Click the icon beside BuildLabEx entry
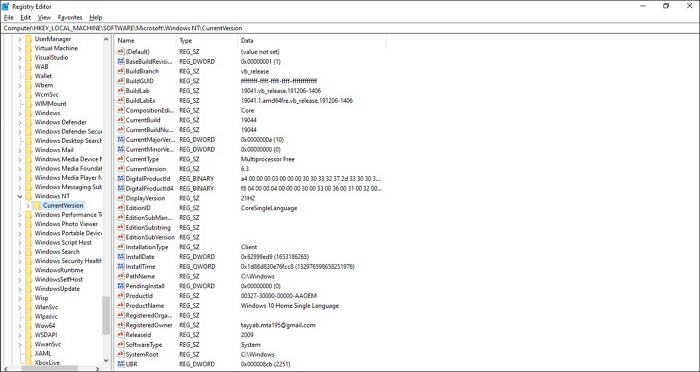Viewport: 700px width, 372px height. coord(120,100)
